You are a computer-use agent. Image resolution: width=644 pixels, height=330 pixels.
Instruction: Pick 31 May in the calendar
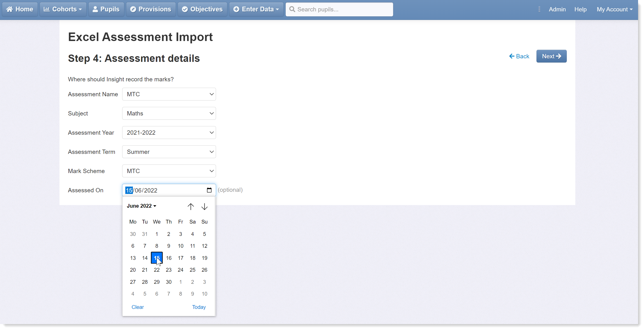[145, 234]
